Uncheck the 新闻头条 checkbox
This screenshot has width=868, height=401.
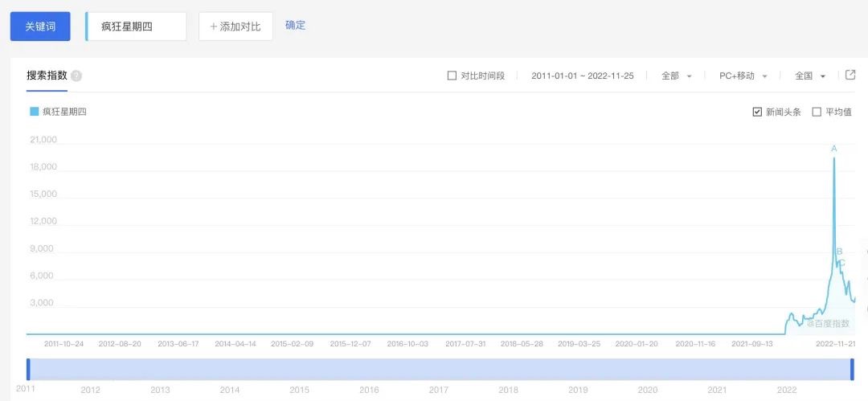(x=757, y=112)
